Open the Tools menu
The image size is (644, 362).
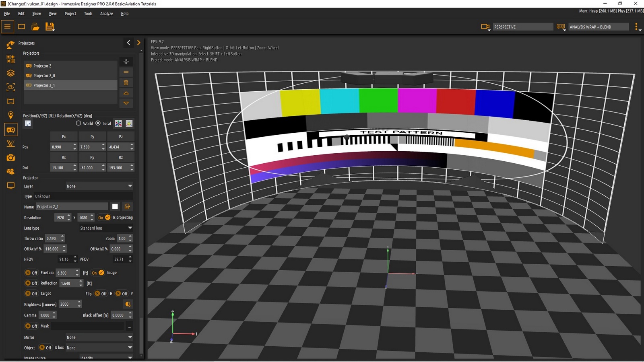pos(88,14)
